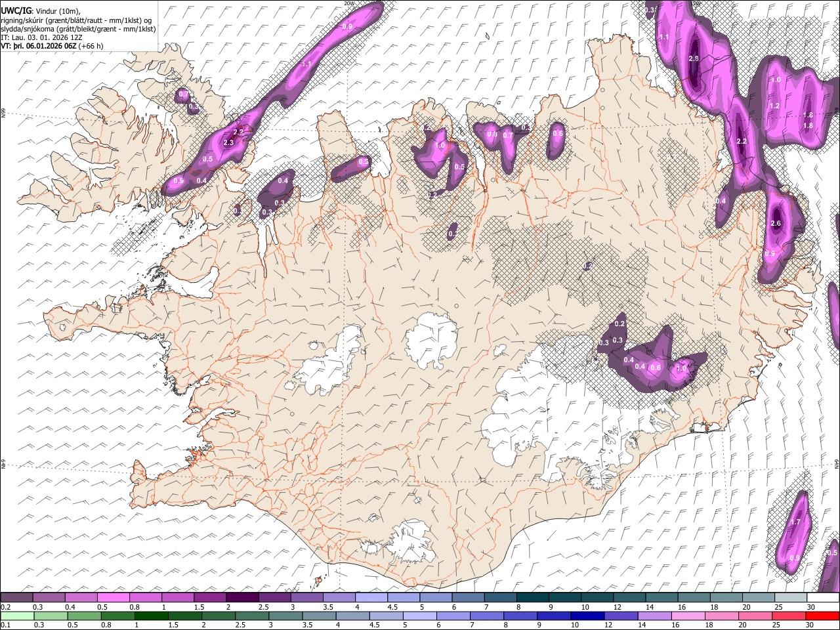The width and height of the screenshot is (840, 630).
Task: Click the Hofsjökull glacier in central Iceland
Action: coord(432,341)
